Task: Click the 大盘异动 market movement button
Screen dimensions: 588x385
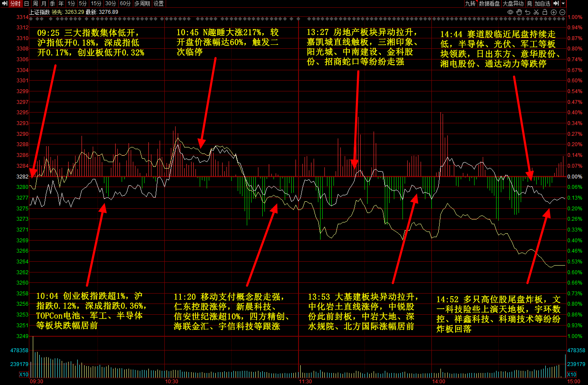Action: [x=513, y=3]
